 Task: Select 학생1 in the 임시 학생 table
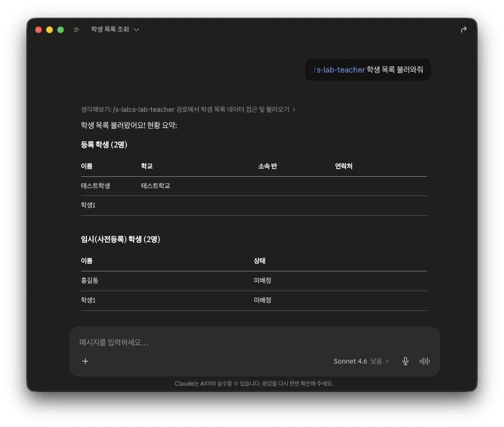(88, 300)
